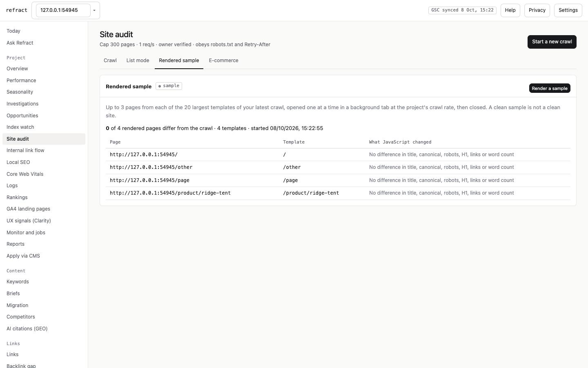Click the GSC synced status badge
Screen dimensions: 588x368
462,10
